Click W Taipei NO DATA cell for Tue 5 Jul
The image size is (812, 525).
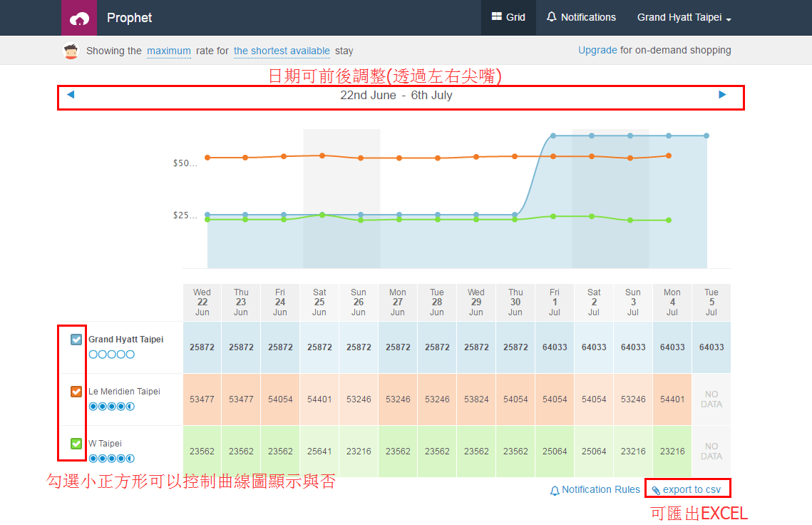711,452
